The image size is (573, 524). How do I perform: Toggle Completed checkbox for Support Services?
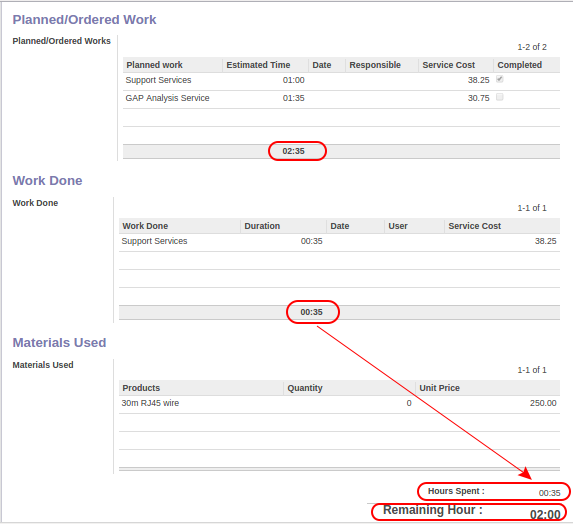coord(500,79)
